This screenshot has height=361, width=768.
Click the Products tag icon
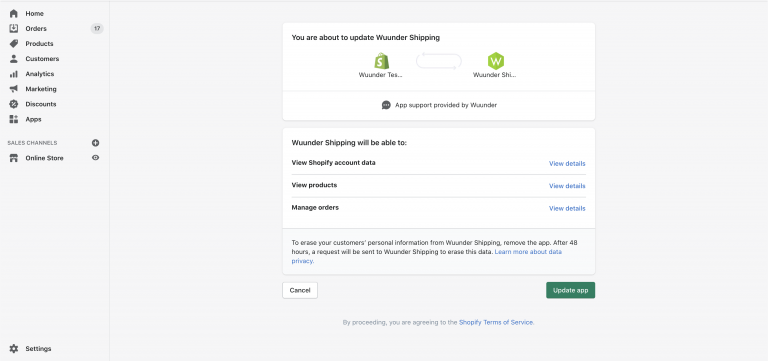pos(14,44)
